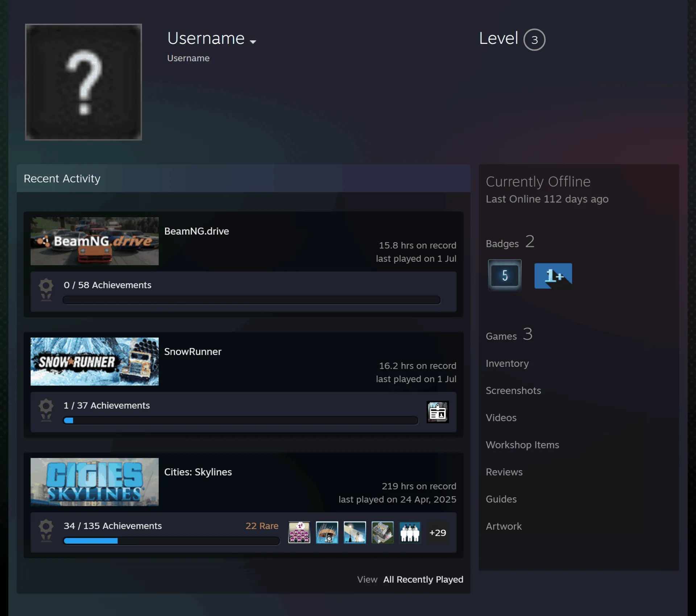Open the Artwork section
Image resolution: width=696 pixels, height=616 pixels.
click(x=504, y=526)
